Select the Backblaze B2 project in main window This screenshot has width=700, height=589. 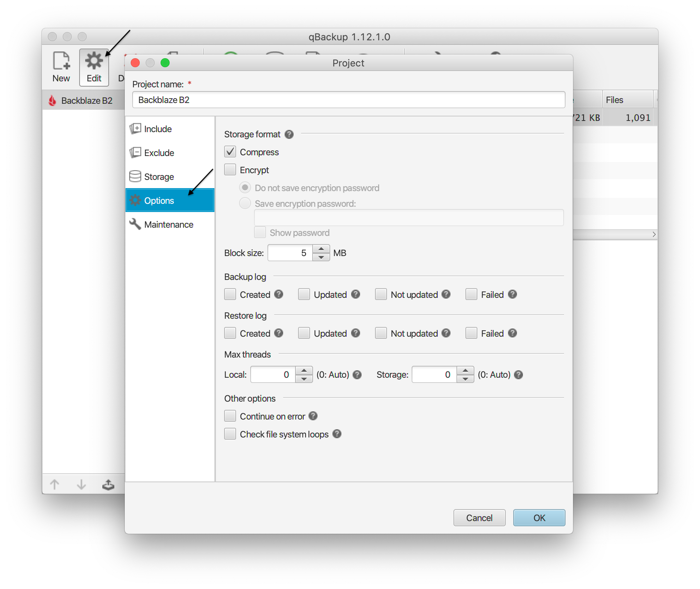(84, 100)
